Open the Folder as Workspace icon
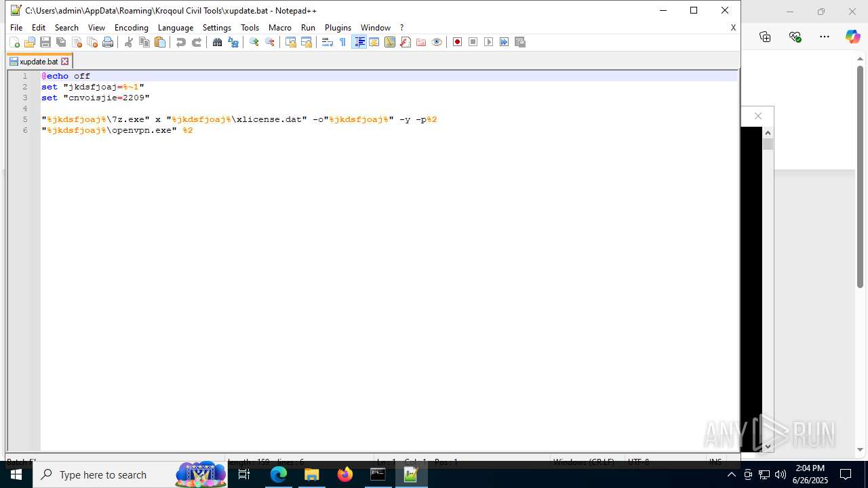This screenshot has height=488, width=868. click(x=421, y=42)
